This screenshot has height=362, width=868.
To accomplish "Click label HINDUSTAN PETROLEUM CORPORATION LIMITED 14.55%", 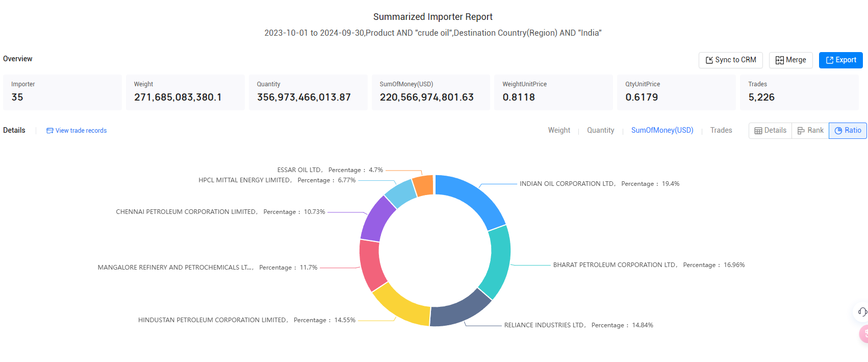I will point(247,320).
